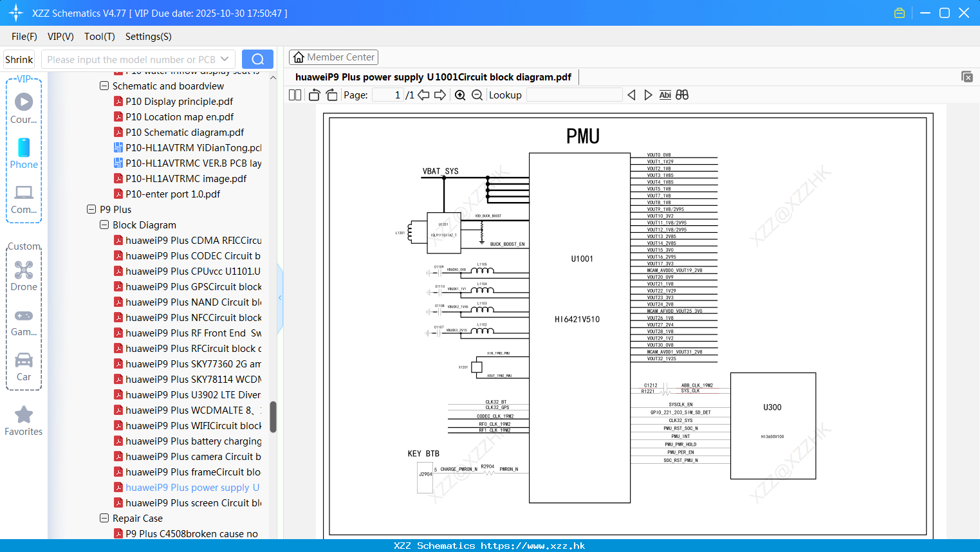Open P10-enter port 1.0.pdf
This screenshot has width=980, height=552.
pos(167,194)
